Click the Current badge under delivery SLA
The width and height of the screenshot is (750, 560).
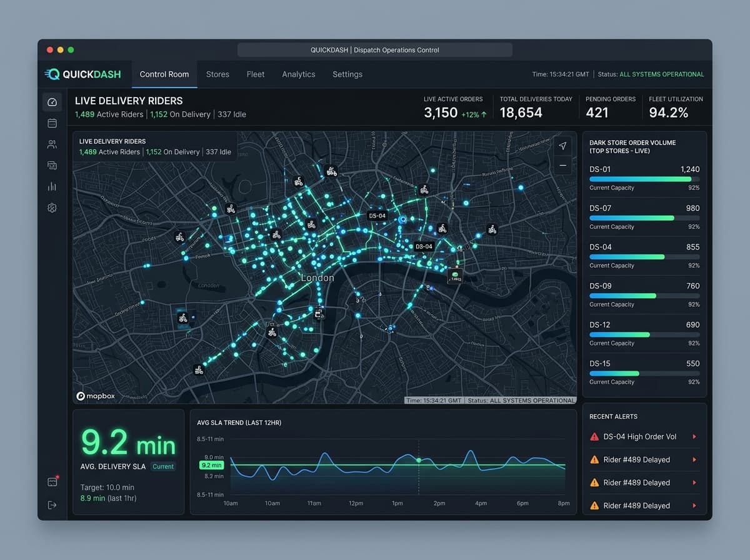coord(163,466)
